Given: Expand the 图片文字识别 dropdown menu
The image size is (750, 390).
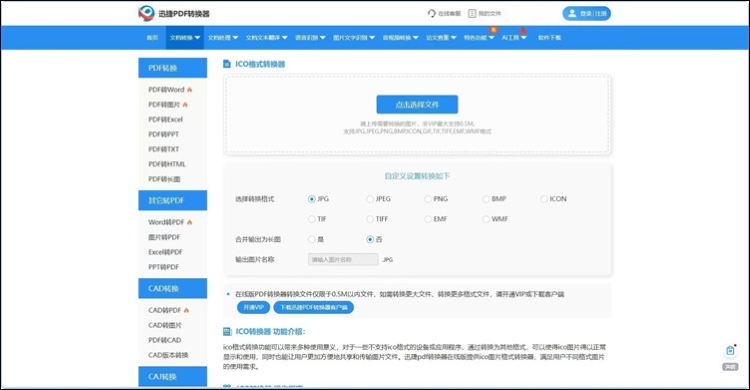Looking at the screenshot, I should (354, 38).
